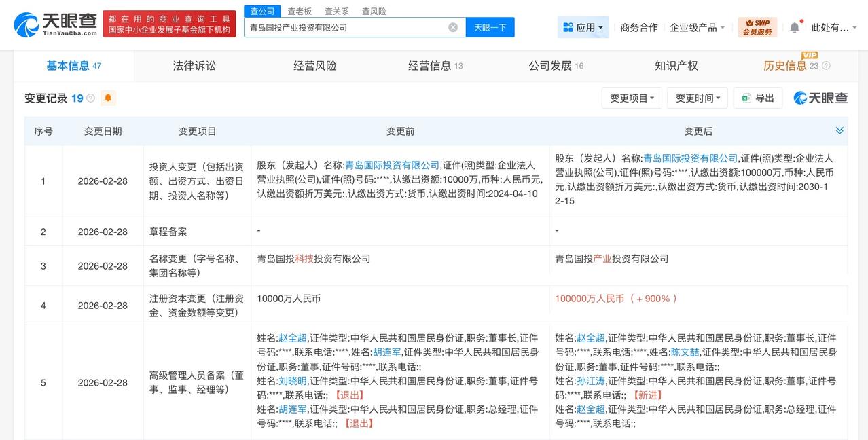868x440 pixels.
Task: Click the 天眼一下 search button
Action: [x=490, y=27]
